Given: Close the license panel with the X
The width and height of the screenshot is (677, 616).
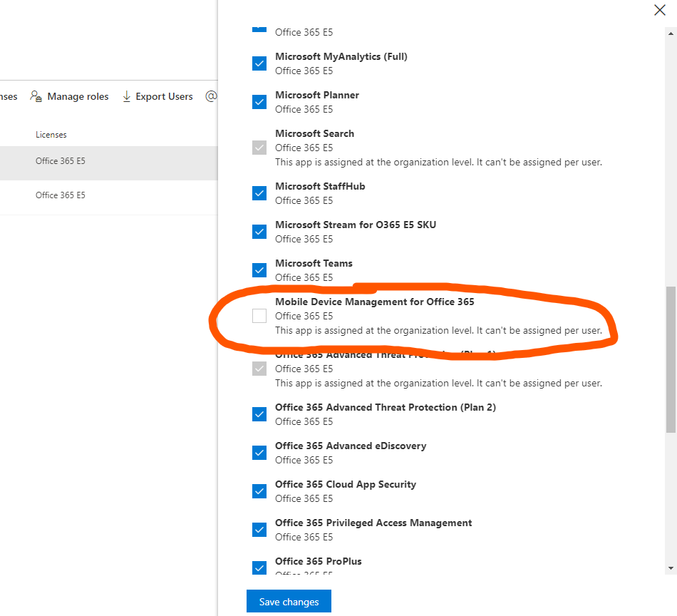Looking at the screenshot, I should [659, 10].
